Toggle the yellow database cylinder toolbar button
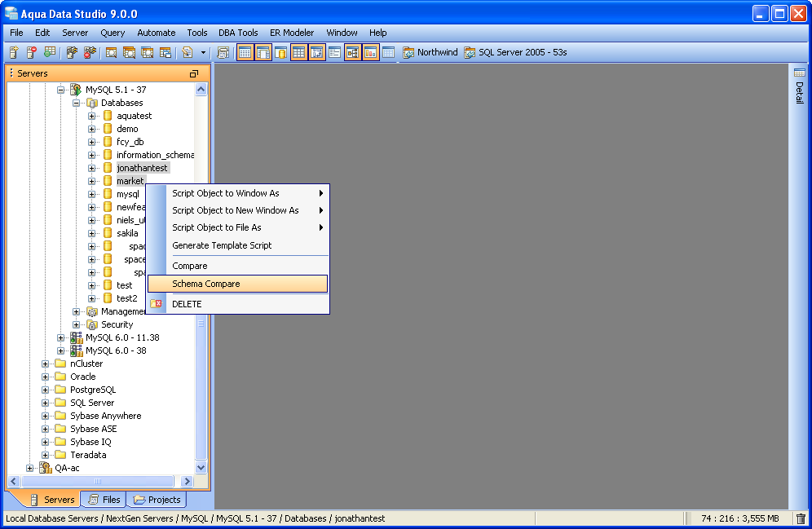 click(x=280, y=52)
